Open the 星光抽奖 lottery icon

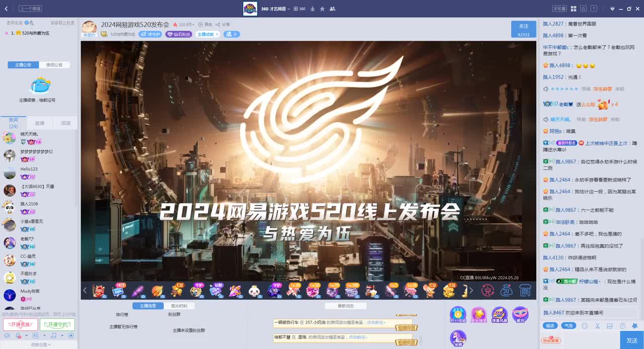(x=478, y=315)
